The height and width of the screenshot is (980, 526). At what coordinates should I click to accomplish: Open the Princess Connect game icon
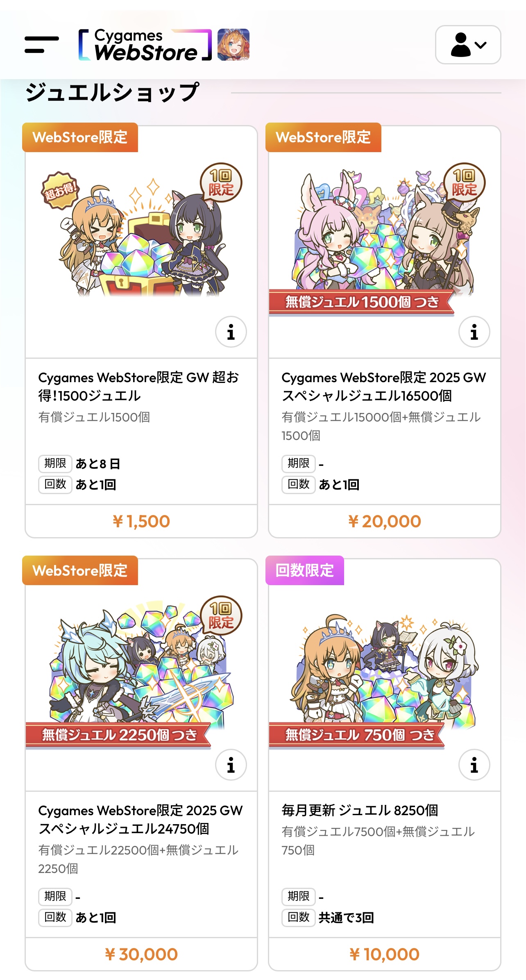point(233,45)
